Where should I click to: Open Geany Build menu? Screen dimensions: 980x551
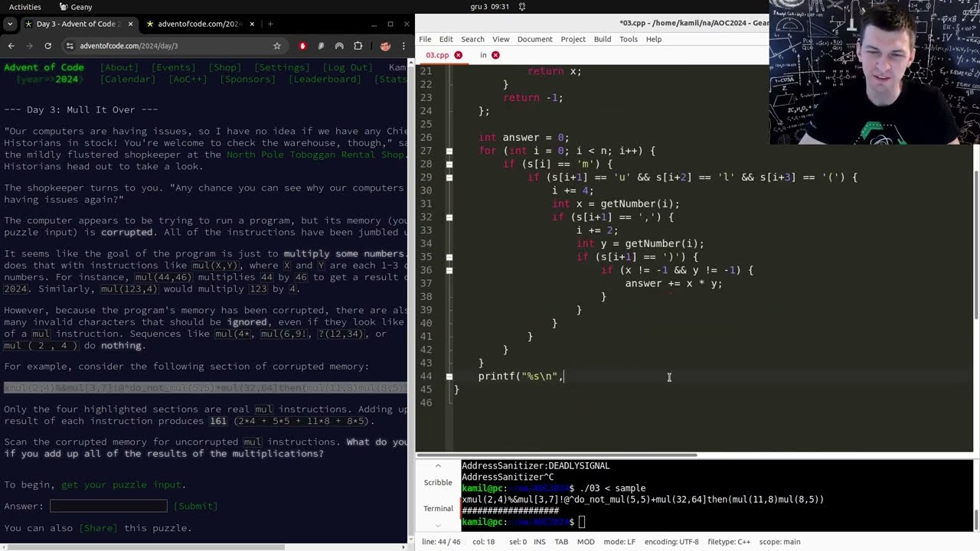click(x=603, y=39)
